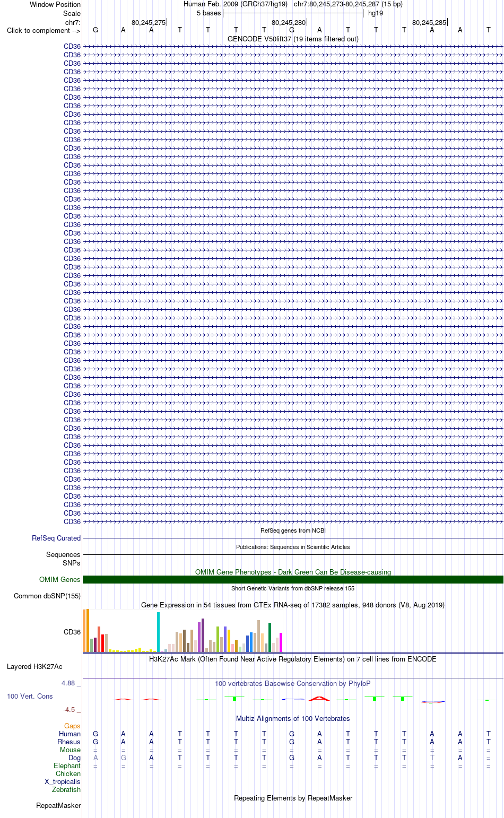
Task: Click the Chicken alignment row label
Action: (x=68, y=773)
